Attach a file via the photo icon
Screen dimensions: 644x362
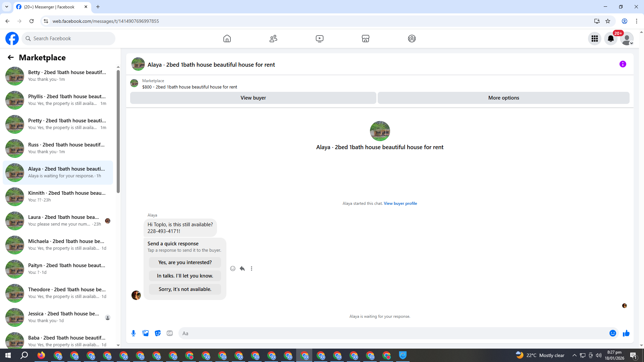point(146,333)
